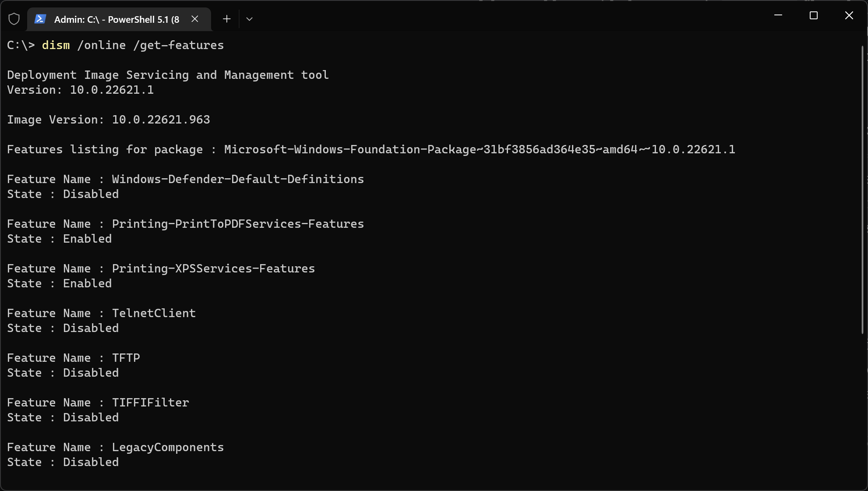Click the dism command text in yellow
868x491 pixels.
tap(56, 45)
